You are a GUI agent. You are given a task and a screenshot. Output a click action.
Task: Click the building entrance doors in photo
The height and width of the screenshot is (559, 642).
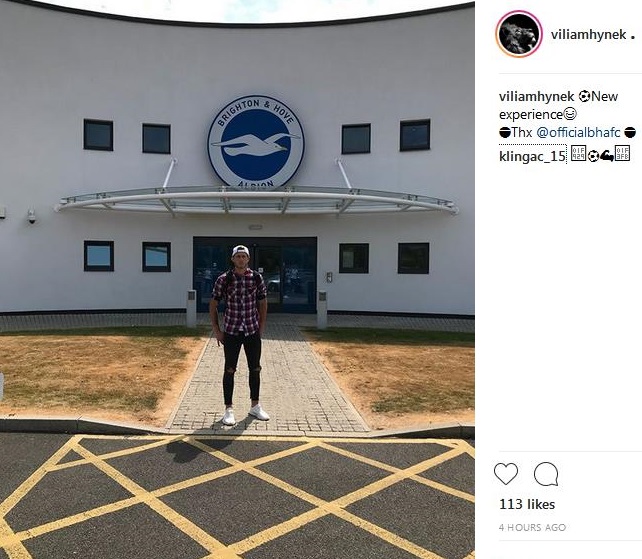point(255,274)
